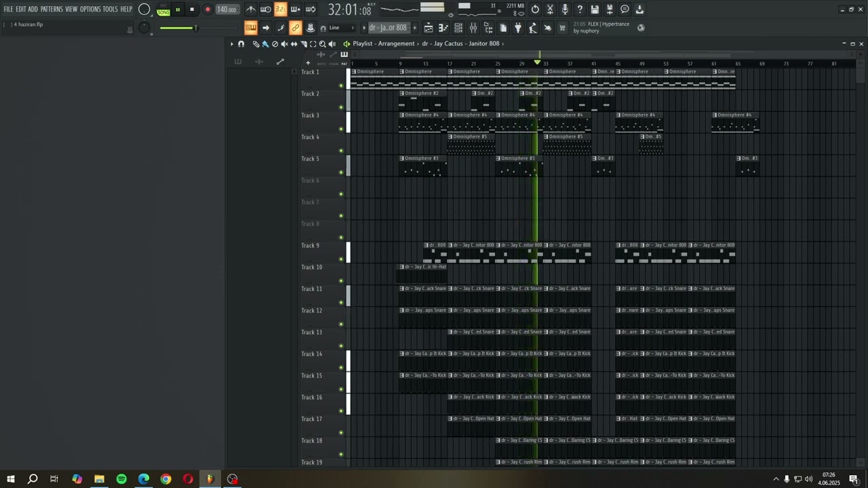Click the render export audio icon
Screen dimensions: 868x488
click(x=610, y=9)
